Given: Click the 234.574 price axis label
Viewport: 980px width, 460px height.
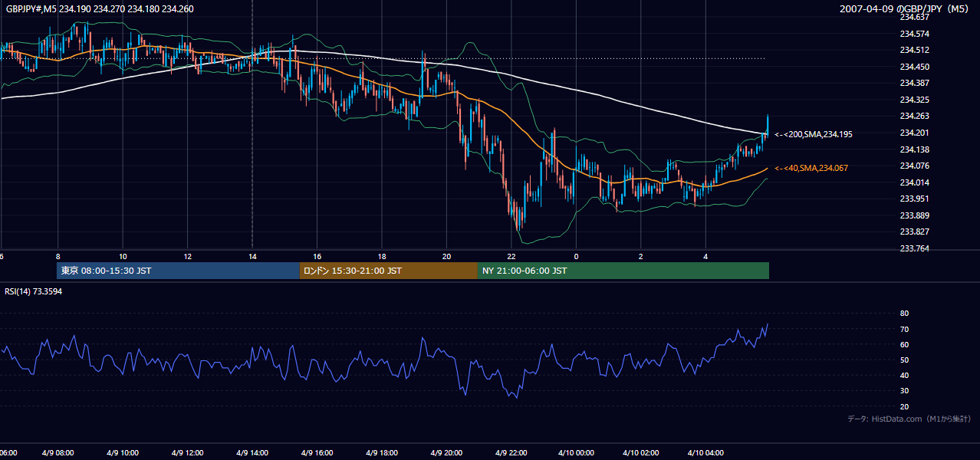Looking at the screenshot, I should coord(914,34).
